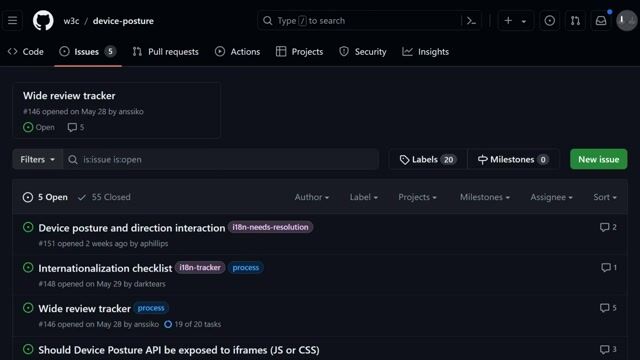
Task: Click the search magnifier icon in header
Action: (x=268, y=21)
